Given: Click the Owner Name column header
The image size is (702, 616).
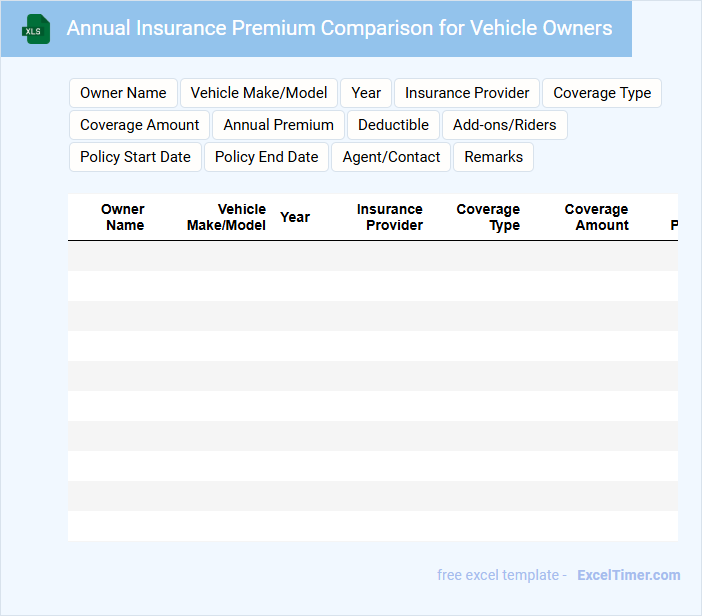Looking at the screenshot, I should tap(123, 217).
